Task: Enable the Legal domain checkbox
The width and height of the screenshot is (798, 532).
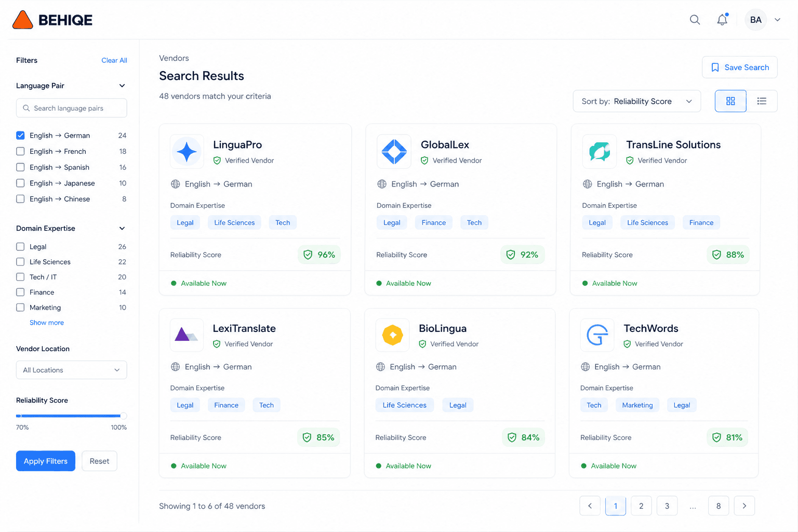Action: pyautogui.click(x=20, y=247)
